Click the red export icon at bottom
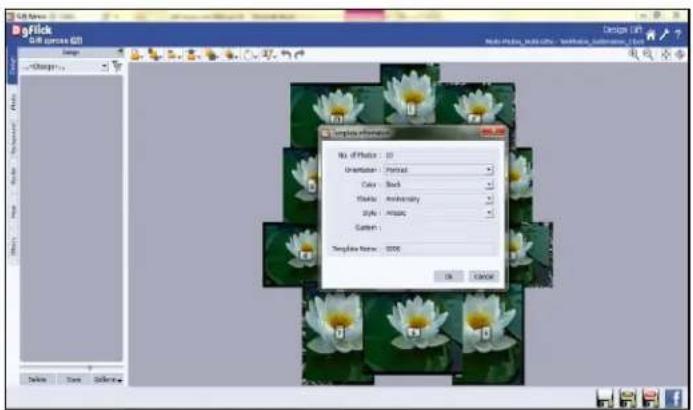 coord(650,398)
